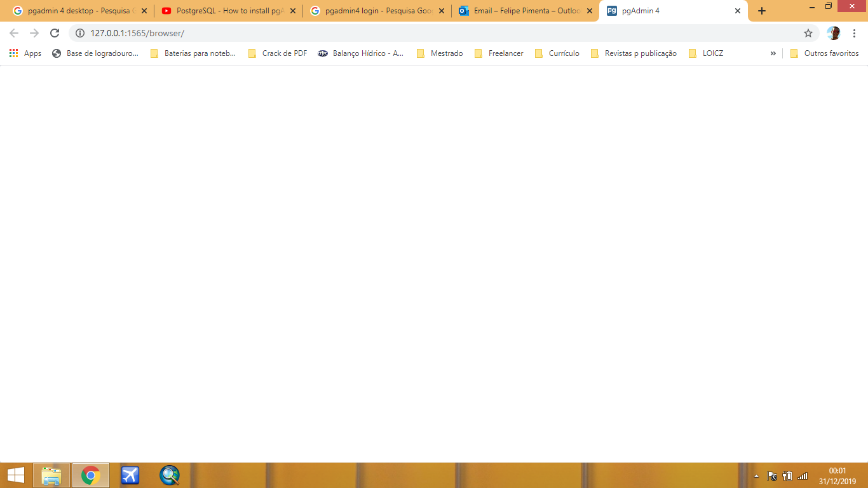This screenshot has height=488, width=868.
Task: Expand the Mestrado bookmarks folder
Action: coord(440,53)
